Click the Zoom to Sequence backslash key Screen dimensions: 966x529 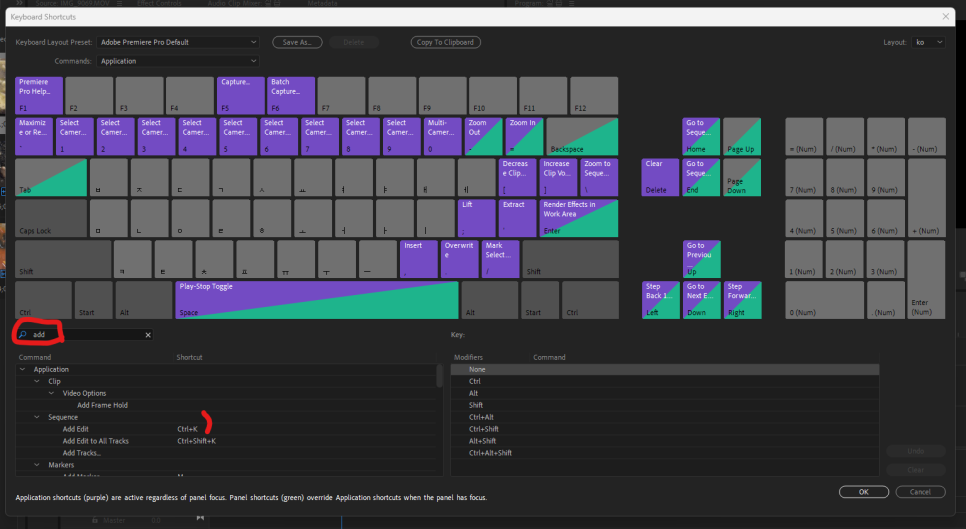599,177
